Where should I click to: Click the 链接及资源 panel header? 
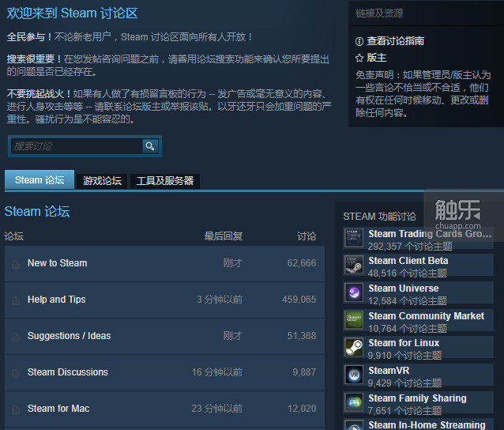pyautogui.click(x=379, y=13)
